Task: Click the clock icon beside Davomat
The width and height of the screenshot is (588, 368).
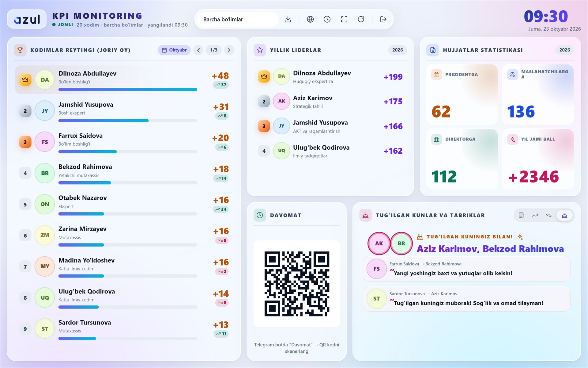Action: [260, 215]
